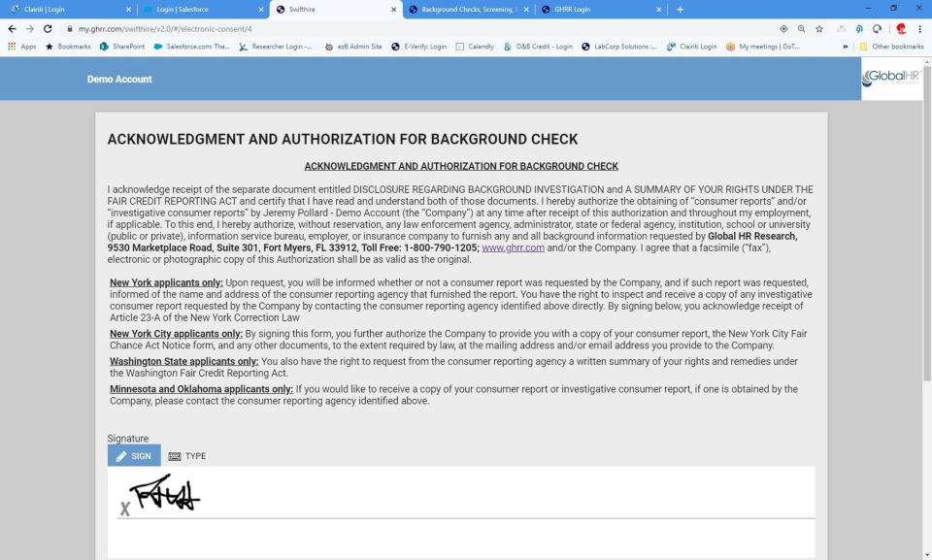This screenshot has height=560, width=932.
Task: Switch to the GHRR Login tab
Action: (x=600, y=10)
